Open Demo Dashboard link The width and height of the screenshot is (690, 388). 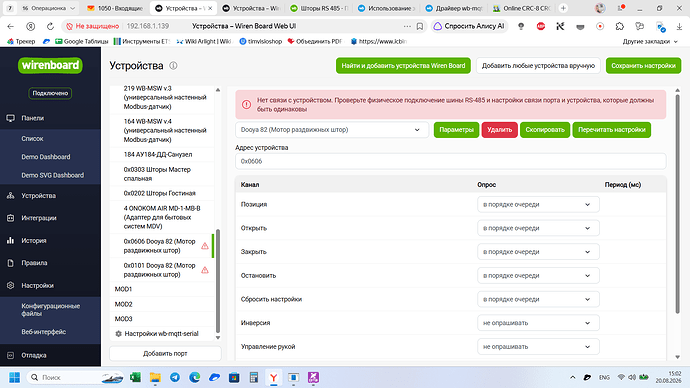(x=46, y=157)
